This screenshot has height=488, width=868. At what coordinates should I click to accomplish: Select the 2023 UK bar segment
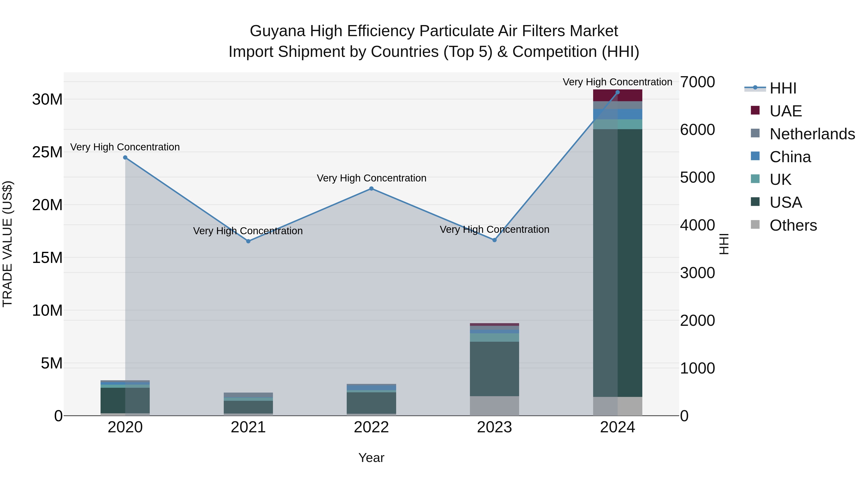point(495,337)
